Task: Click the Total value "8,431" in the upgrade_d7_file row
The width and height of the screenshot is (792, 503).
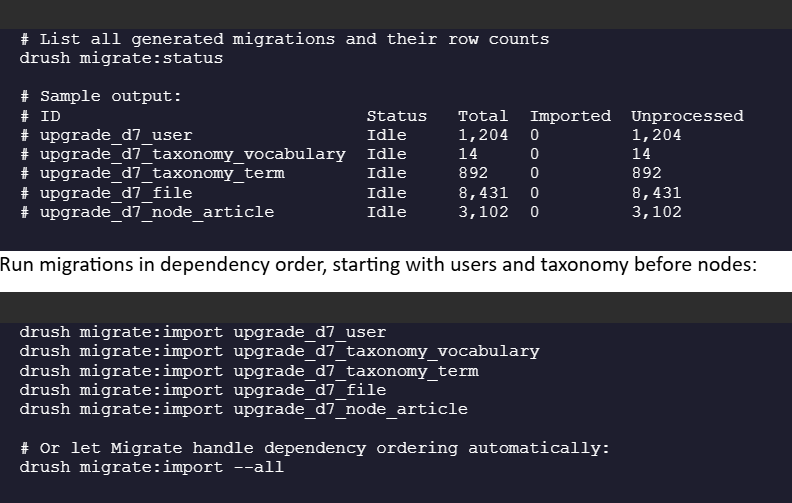Action: point(483,193)
